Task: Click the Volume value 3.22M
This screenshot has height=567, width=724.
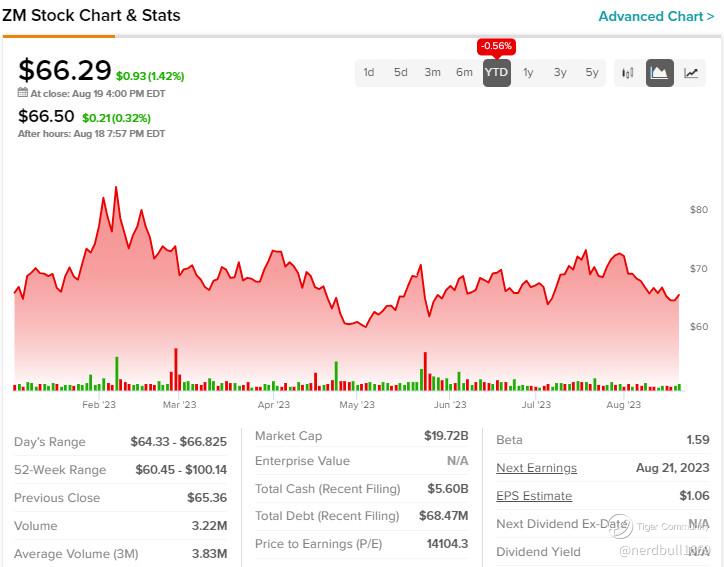Action: 210,526
